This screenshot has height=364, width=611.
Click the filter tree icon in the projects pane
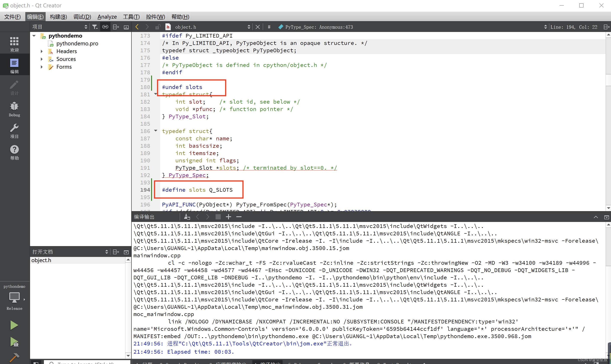(95, 27)
